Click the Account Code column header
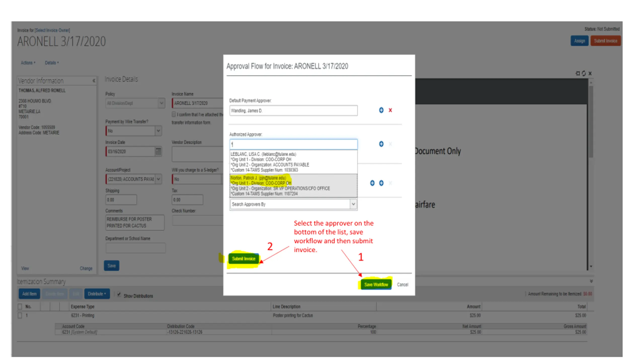Viewport: 644px width, 362px height. pos(73,326)
